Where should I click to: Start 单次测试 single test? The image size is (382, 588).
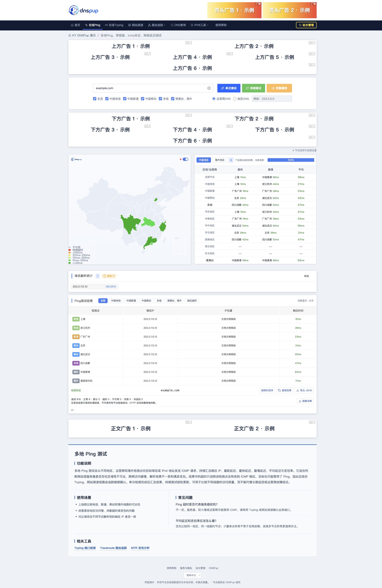(x=229, y=88)
